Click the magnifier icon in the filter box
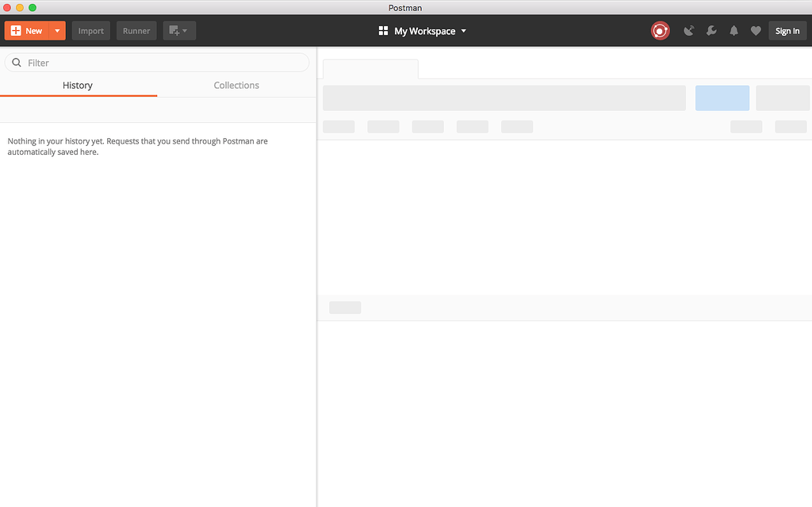 tap(17, 62)
